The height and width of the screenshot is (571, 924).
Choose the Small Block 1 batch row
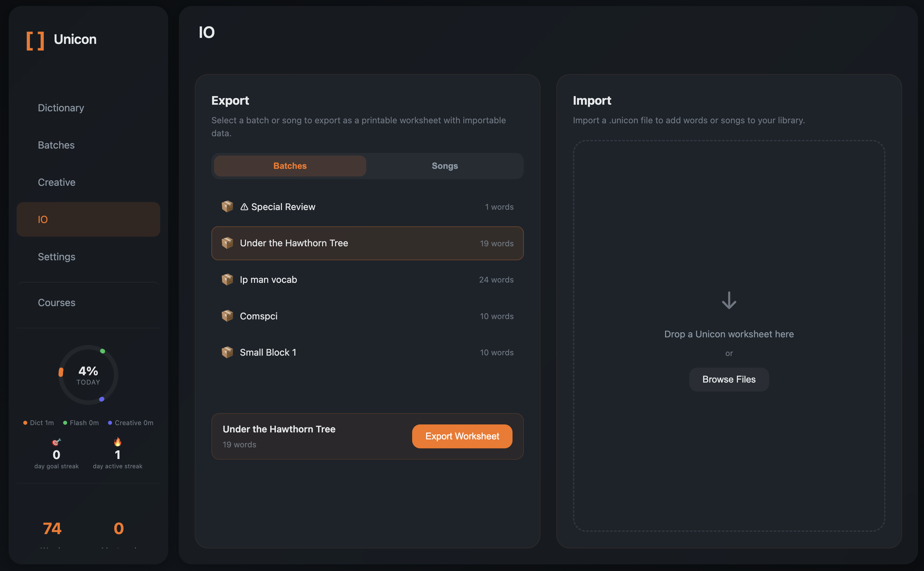coord(367,352)
